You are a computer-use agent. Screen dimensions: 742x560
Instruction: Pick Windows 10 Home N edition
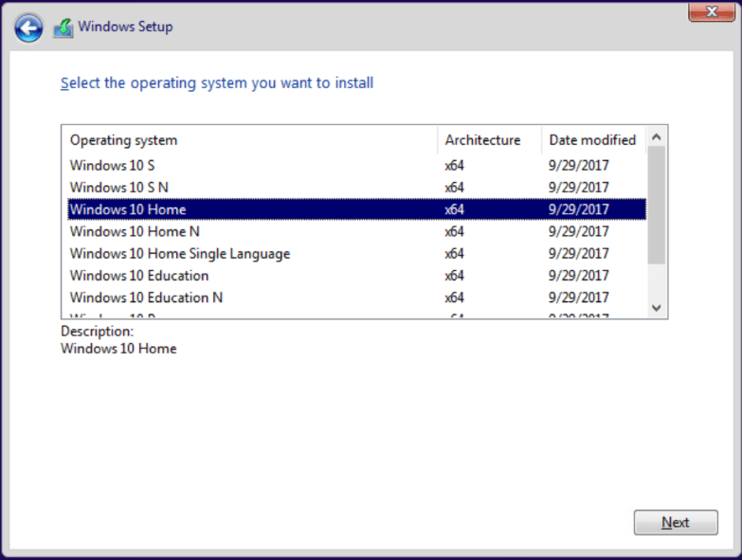click(x=135, y=231)
